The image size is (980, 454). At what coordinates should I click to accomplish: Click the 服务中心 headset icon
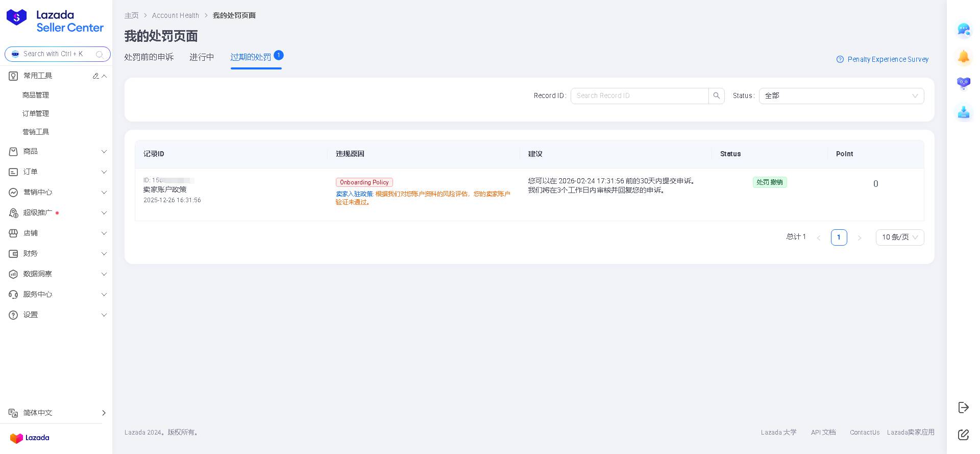coord(13,294)
